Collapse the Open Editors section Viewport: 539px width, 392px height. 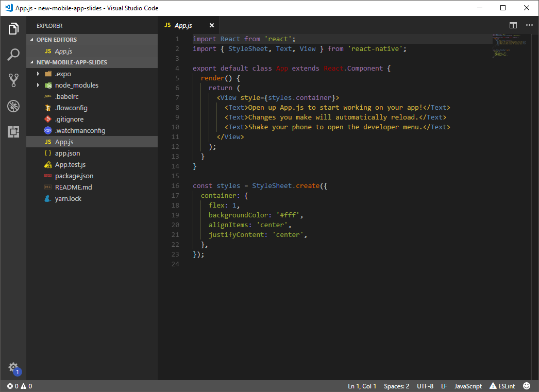pyautogui.click(x=92, y=40)
